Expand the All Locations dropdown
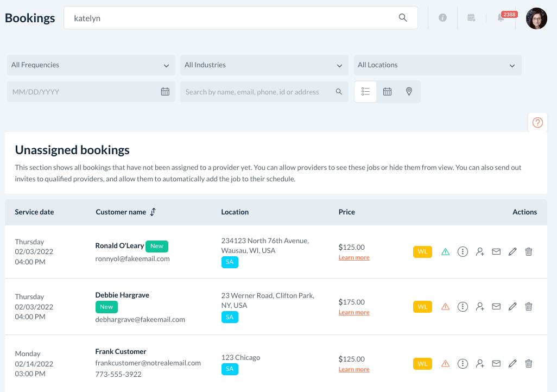Screen dimensions: 557x392 [437, 65]
